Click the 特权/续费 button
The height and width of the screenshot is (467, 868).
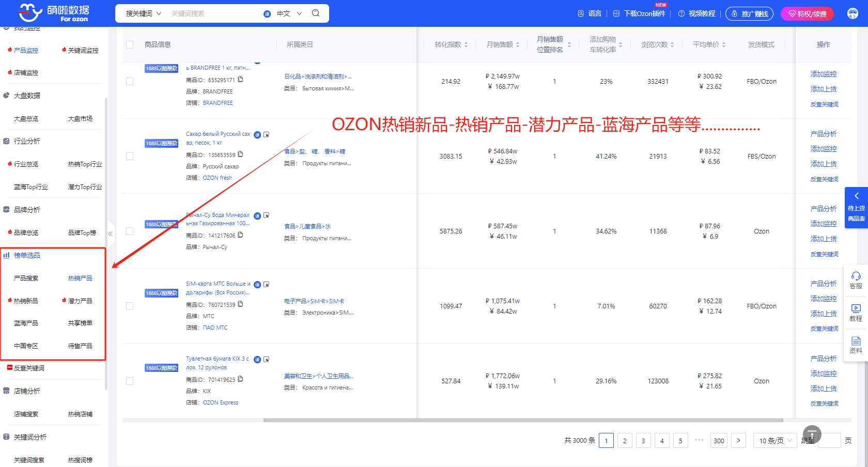[x=807, y=14]
